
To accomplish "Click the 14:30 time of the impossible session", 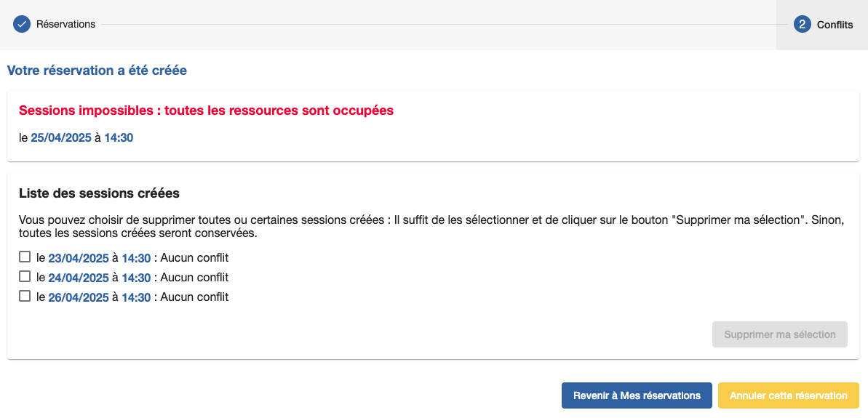I will click(x=119, y=137).
